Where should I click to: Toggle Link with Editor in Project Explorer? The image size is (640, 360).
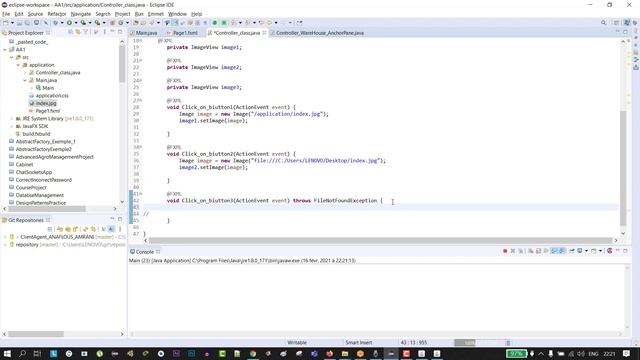tap(78, 32)
